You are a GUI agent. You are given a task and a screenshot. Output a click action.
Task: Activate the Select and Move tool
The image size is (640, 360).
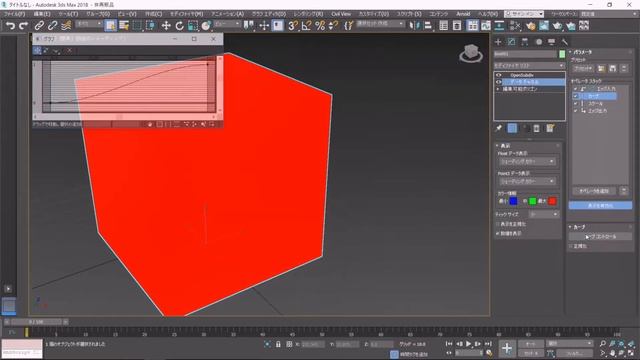[x=166, y=26]
